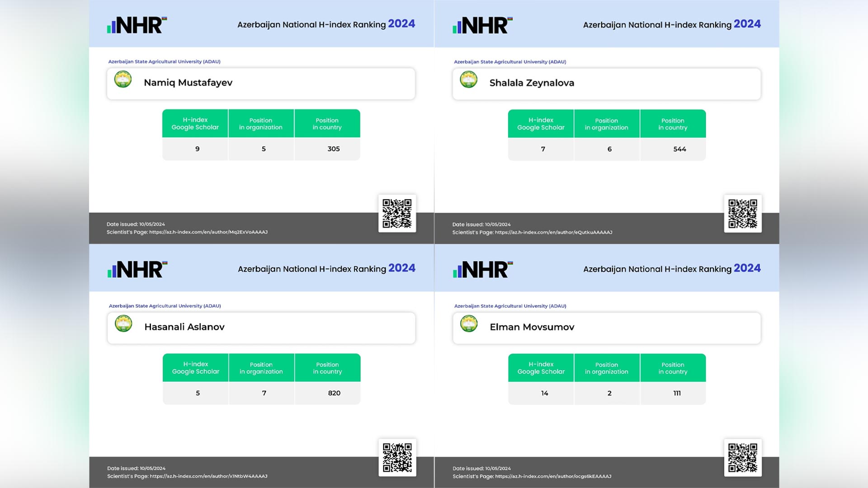Click QR code on Shalala Zeynalova certificate

pos(742,214)
